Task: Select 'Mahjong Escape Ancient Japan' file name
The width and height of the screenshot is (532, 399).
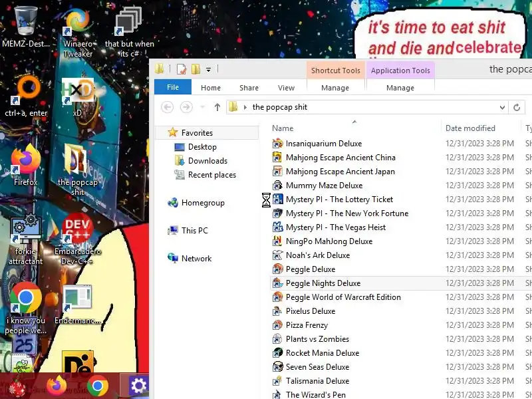Action: [x=340, y=172]
